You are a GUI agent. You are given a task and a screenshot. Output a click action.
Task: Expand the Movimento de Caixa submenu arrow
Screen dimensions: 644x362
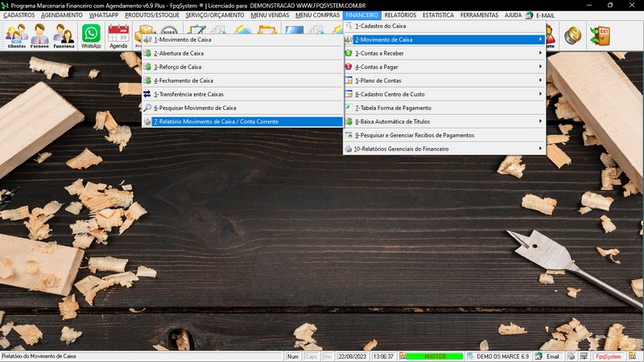pos(539,39)
